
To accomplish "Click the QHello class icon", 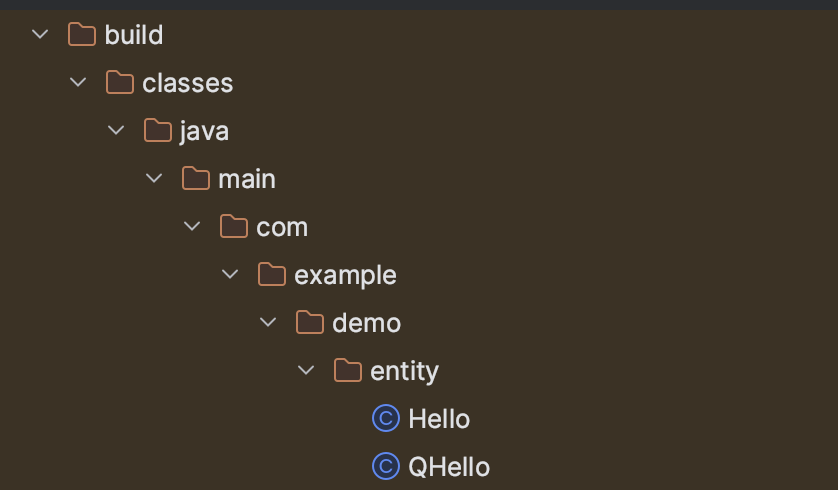I will point(386,466).
